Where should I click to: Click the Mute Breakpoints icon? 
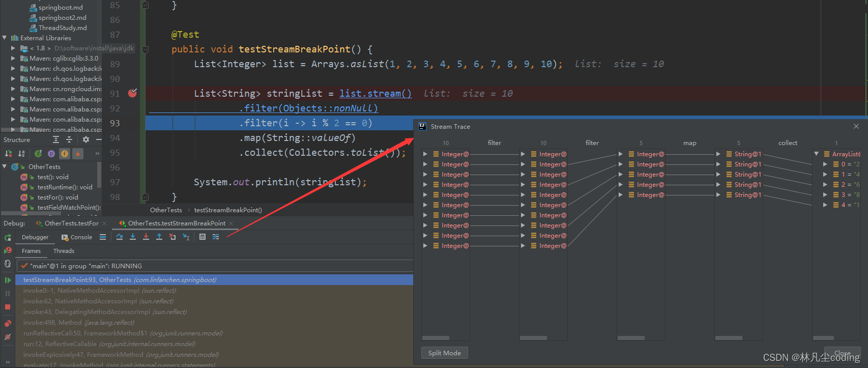(x=8, y=337)
